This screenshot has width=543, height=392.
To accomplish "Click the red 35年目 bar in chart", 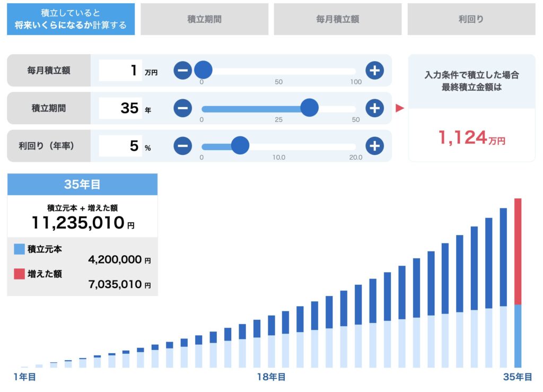I will [x=518, y=251].
